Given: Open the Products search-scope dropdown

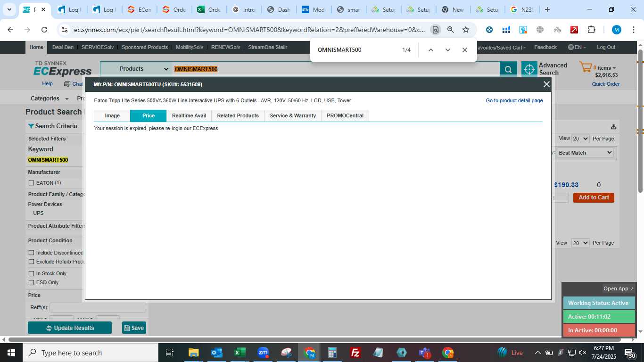Looking at the screenshot, I should pyautogui.click(x=137, y=69).
